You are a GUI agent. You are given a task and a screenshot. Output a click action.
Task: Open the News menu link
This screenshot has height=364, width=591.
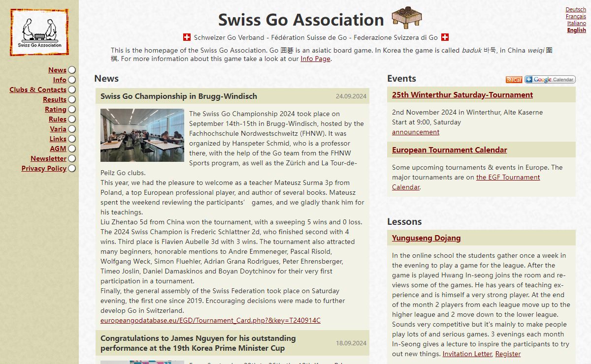pyautogui.click(x=57, y=70)
